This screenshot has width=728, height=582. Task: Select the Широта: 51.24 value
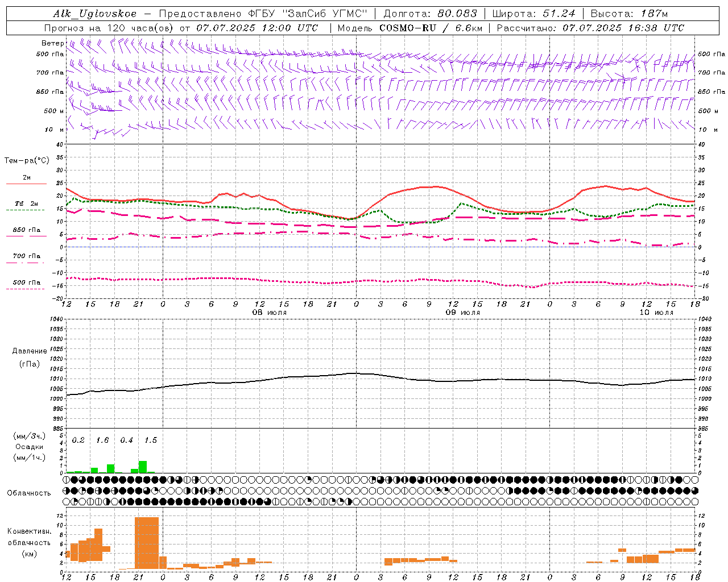(533, 14)
